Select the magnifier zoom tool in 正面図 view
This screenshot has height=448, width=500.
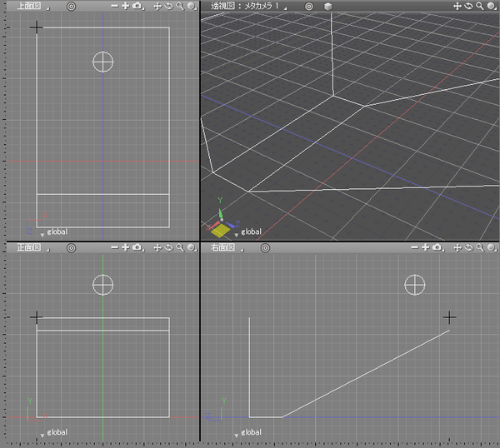click(180, 247)
